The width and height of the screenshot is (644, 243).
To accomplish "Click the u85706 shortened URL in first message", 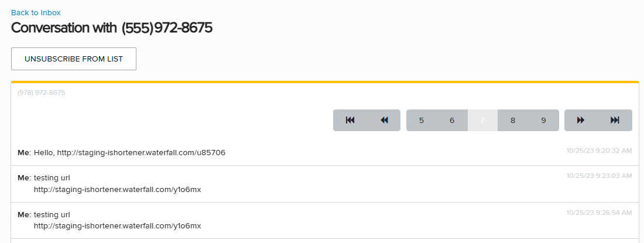I will click(141, 153).
